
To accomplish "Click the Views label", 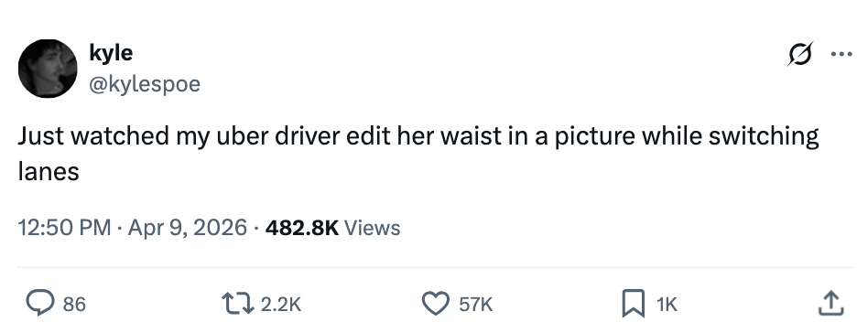I will tap(372, 228).
